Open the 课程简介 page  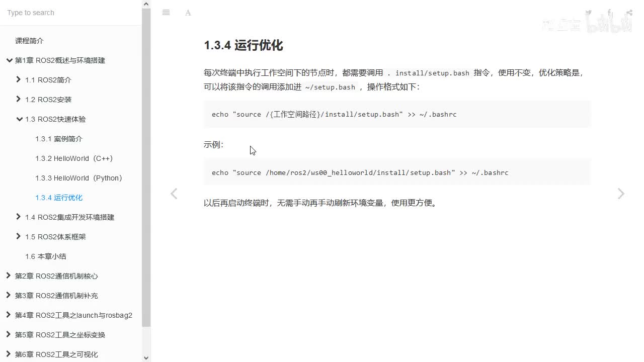pos(29,41)
